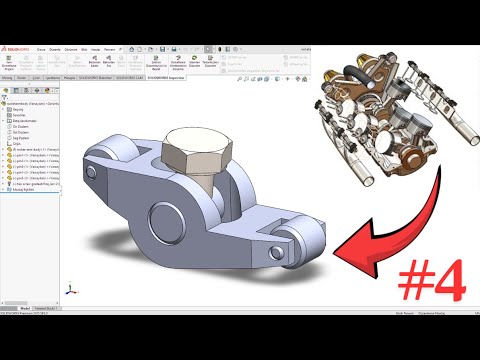Click the Zoom to Fit magnifier icon
Screen dimensions: 480x360
click(x=239, y=79)
